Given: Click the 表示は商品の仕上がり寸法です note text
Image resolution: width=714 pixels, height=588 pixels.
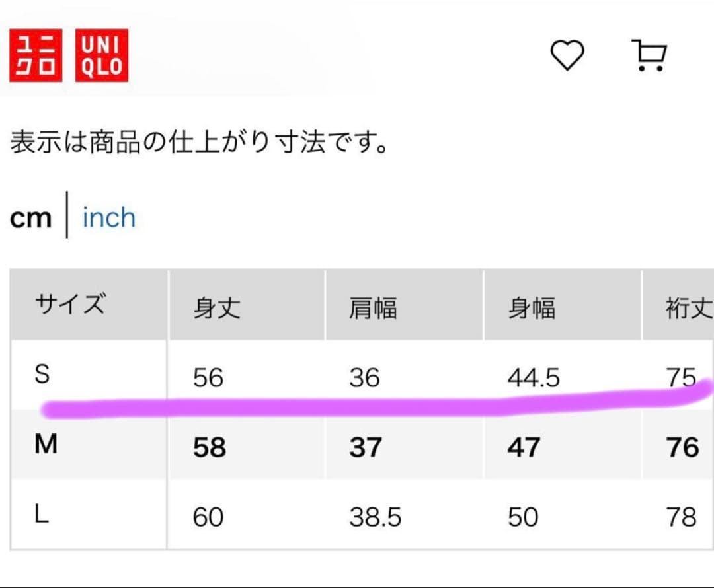Looking at the screenshot, I should (x=198, y=143).
